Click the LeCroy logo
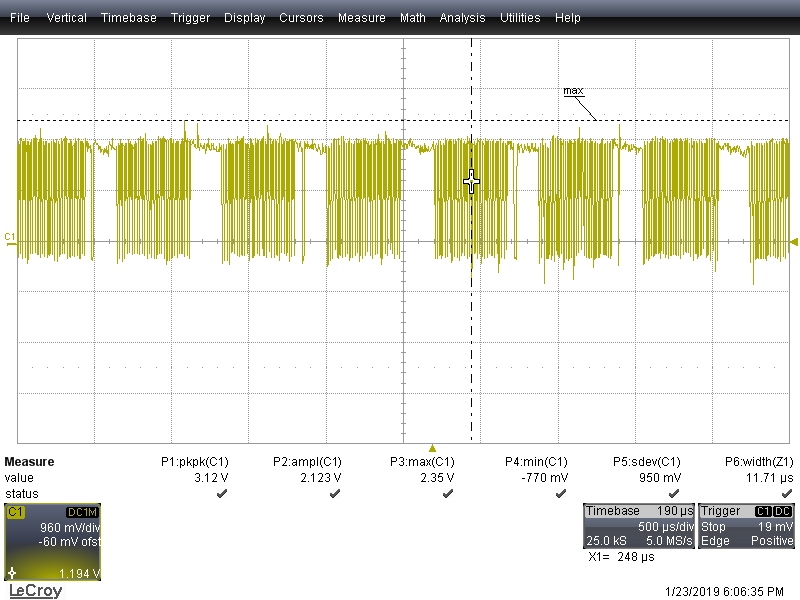800x600 pixels. click(x=36, y=591)
